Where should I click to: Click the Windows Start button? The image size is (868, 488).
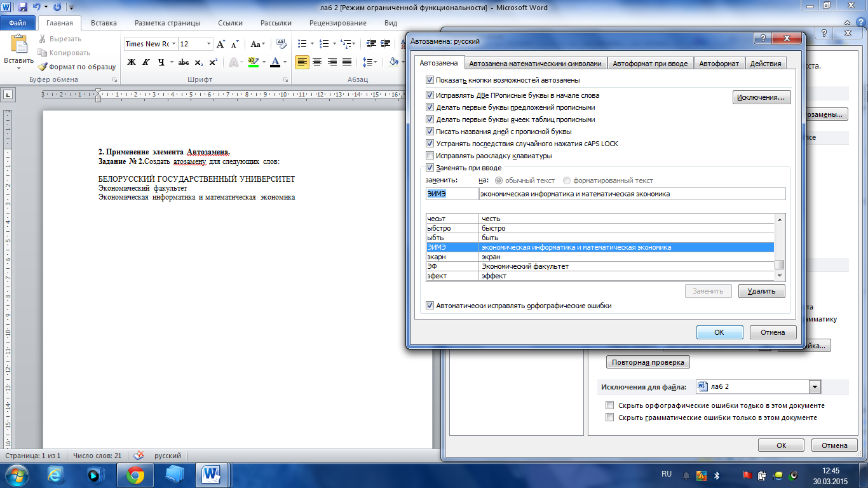pyautogui.click(x=17, y=475)
